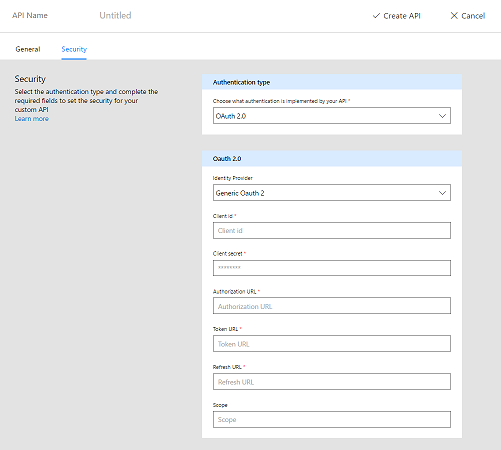Viewport: 501px width, 450px height.
Task: Click the Scope text field
Action: click(x=332, y=420)
